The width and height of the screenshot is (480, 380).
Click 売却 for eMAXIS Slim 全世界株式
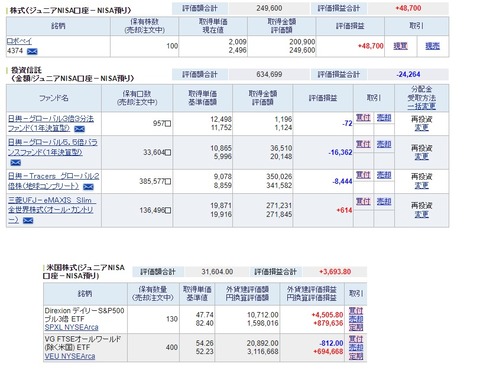tap(384, 201)
